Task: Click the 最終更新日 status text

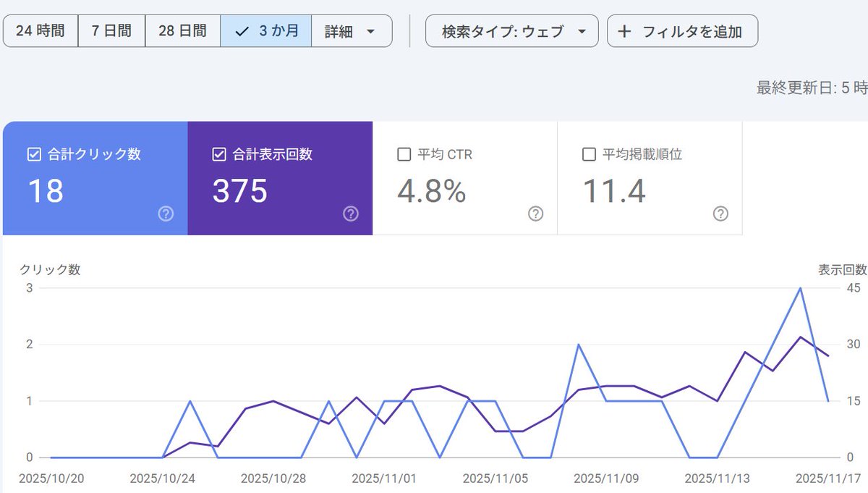Action: [812, 88]
